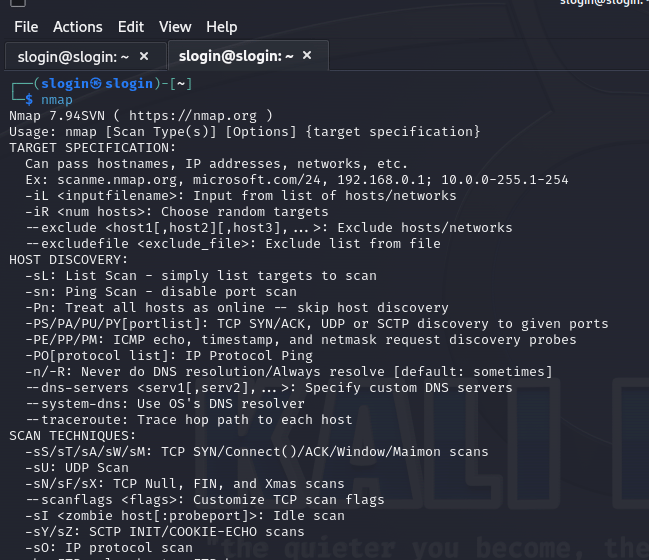Click the TARGET SPECIFICATION heading line
The image size is (649, 560).
tap(93, 148)
